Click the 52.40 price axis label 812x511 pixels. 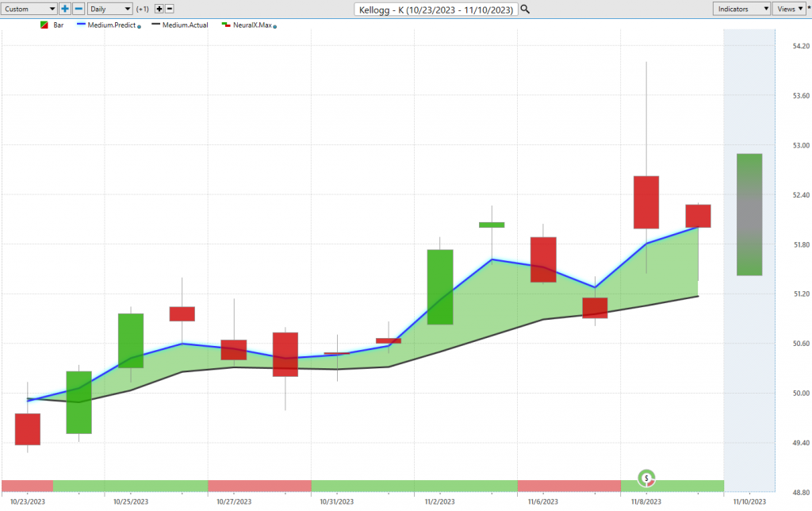pos(801,195)
